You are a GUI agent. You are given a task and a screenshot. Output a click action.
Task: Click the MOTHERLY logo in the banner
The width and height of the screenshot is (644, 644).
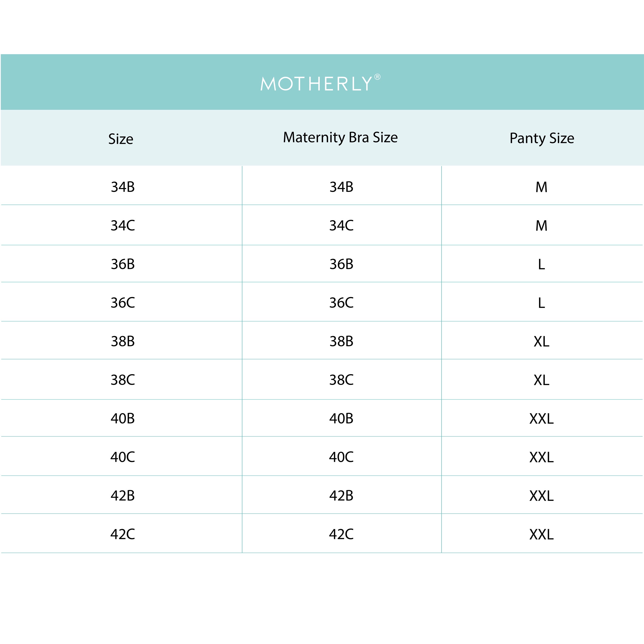click(316, 84)
